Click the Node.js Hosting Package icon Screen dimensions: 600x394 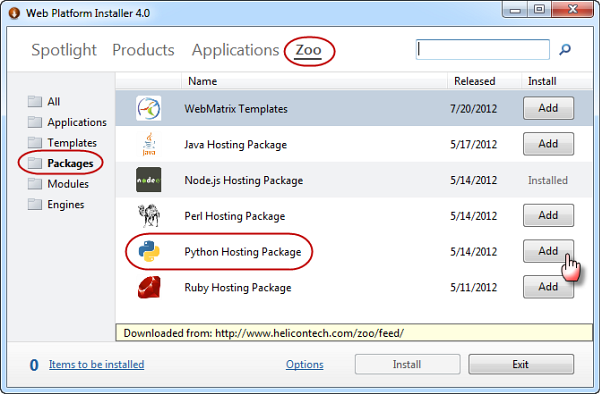[148, 179]
